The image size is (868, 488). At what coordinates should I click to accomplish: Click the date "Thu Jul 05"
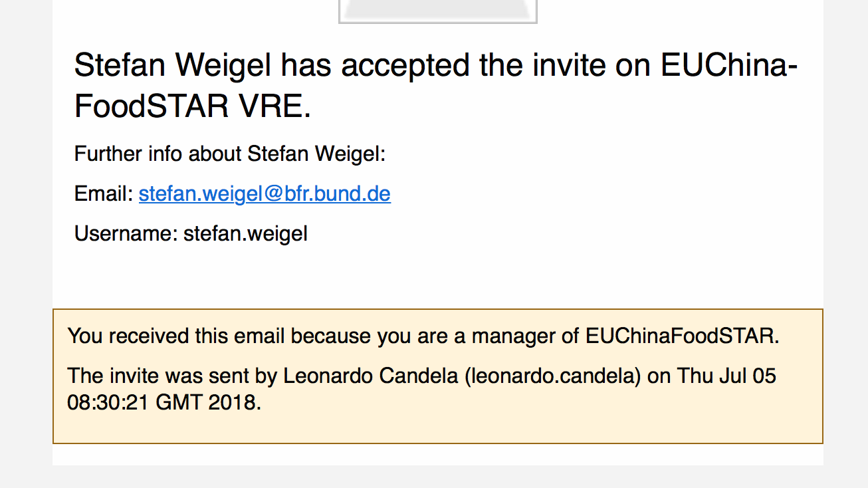point(726,376)
